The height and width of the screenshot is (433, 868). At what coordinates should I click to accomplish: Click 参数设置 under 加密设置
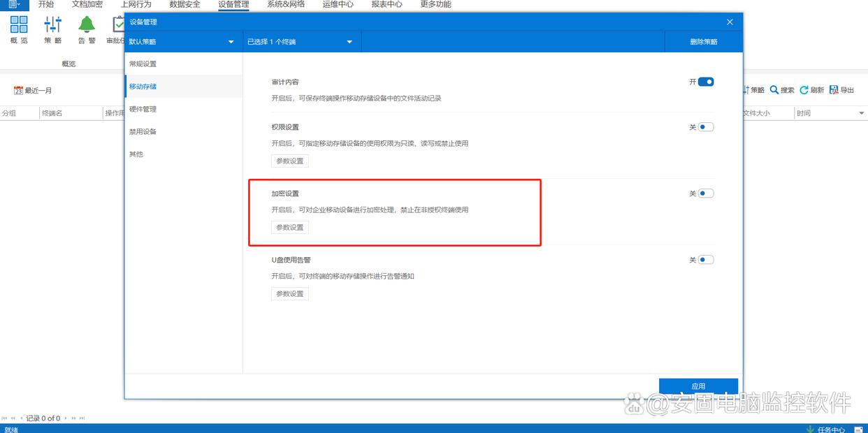[x=289, y=227]
